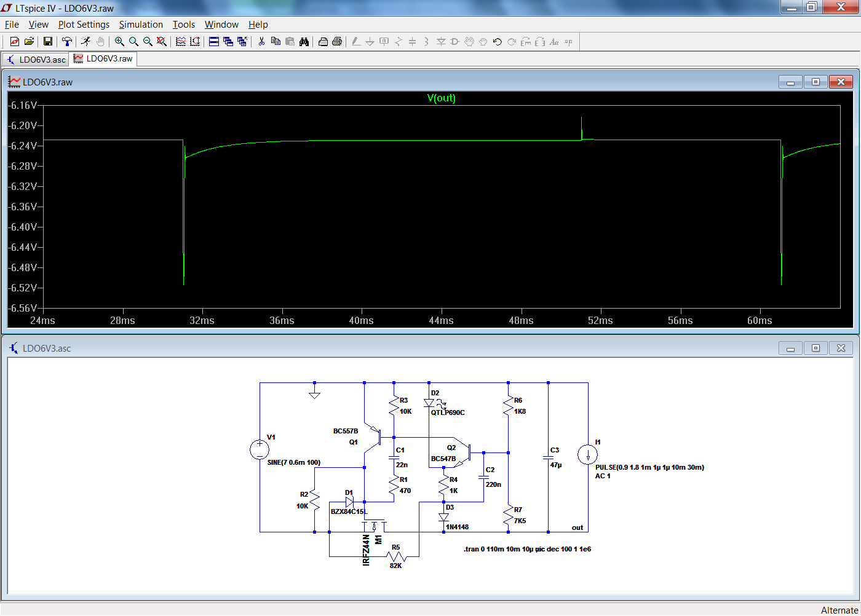Click the New Schematic toolbar icon
Screen dimensions: 861x616
pyautogui.click(x=14, y=42)
